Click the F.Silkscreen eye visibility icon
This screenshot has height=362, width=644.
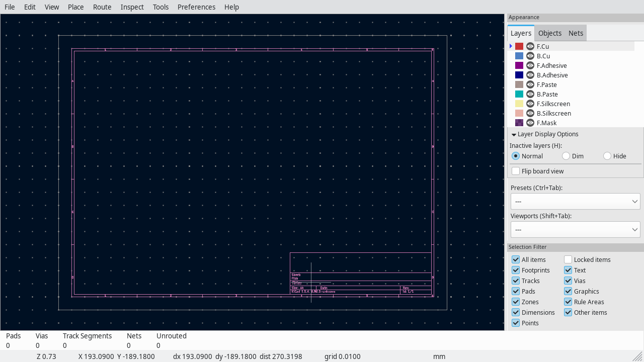[x=530, y=104]
